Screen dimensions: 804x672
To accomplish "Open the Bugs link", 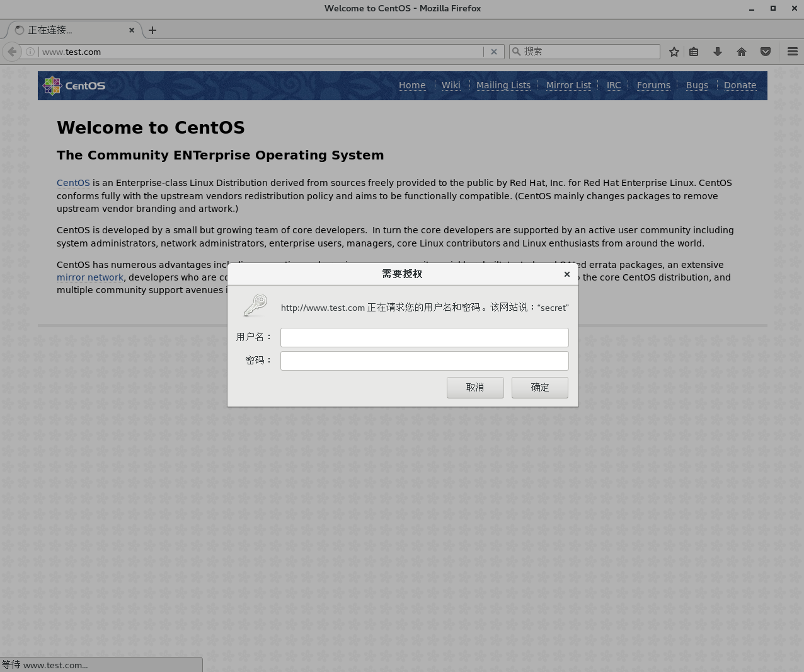I will [x=697, y=85].
